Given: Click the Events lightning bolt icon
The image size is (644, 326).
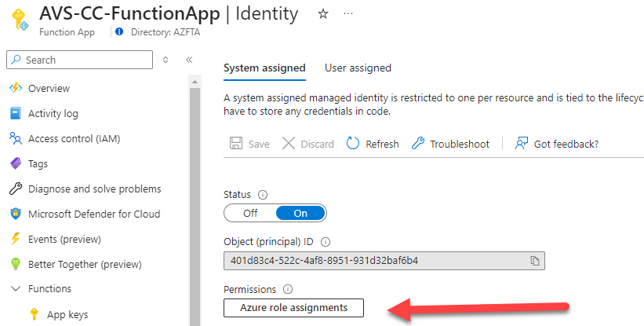Looking at the screenshot, I should [16, 239].
